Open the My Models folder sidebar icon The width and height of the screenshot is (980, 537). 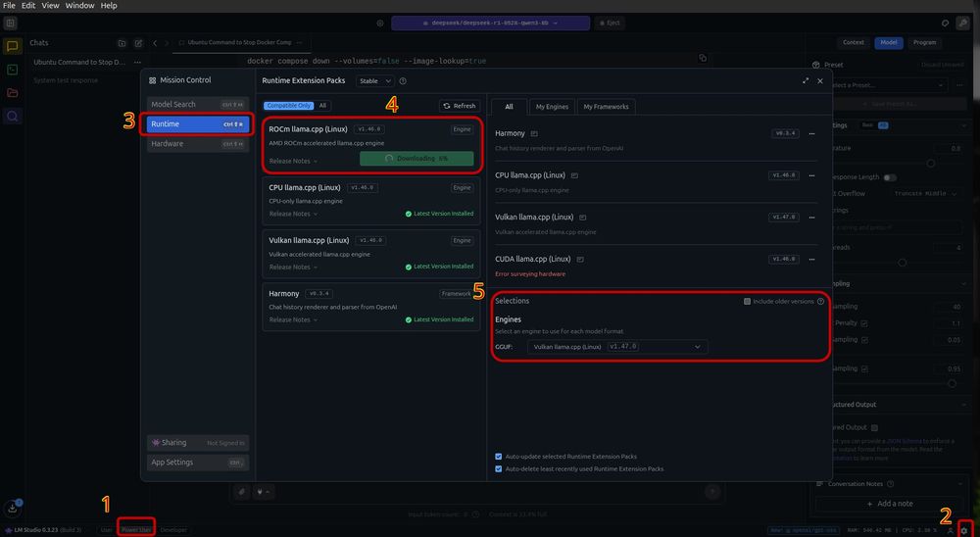pyautogui.click(x=12, y=92)
